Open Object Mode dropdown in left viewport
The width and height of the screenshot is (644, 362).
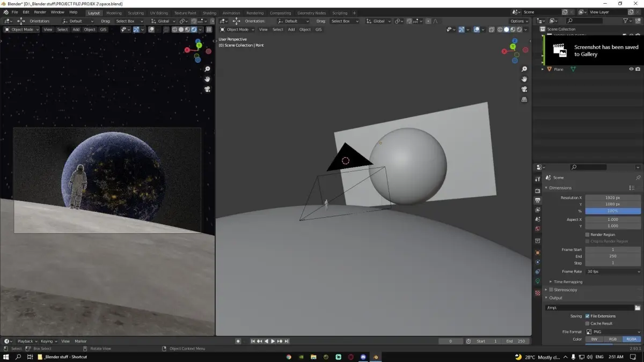[21, 29]
